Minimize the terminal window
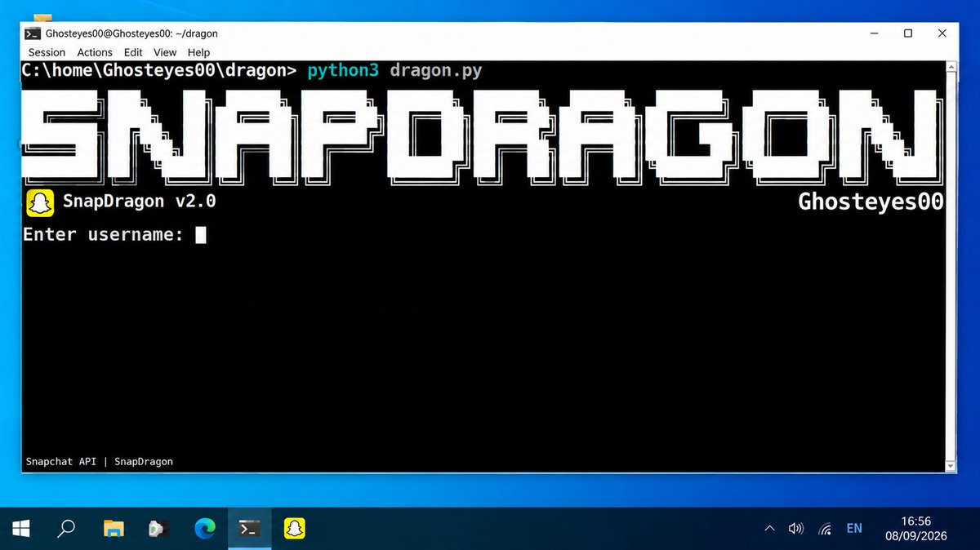 tap(873, 33)
